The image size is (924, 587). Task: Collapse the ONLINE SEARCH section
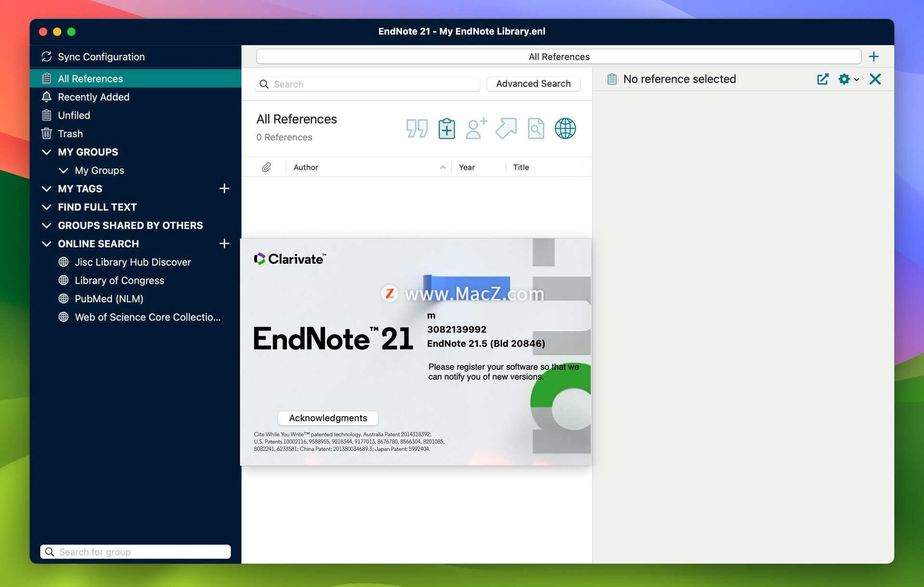(47, 243)
